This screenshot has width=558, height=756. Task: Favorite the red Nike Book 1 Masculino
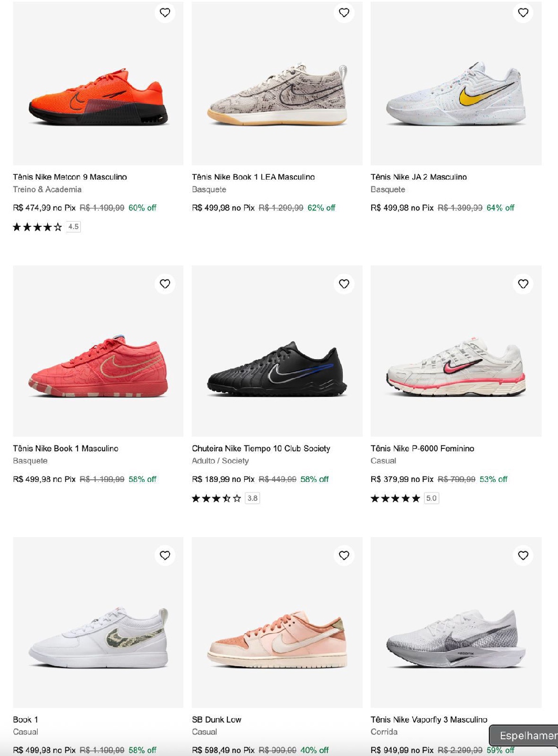pos(165,284)
